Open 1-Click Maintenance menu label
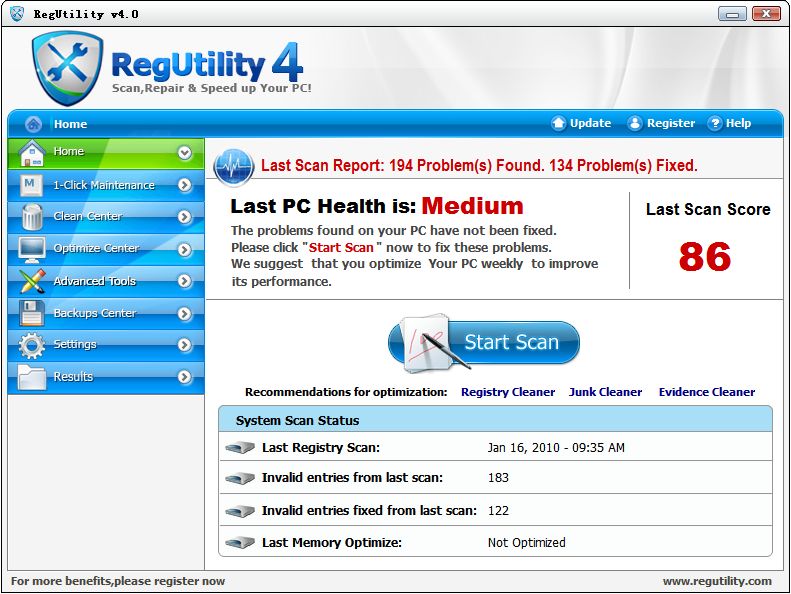791x594 pixels. [x=104, y=185]
